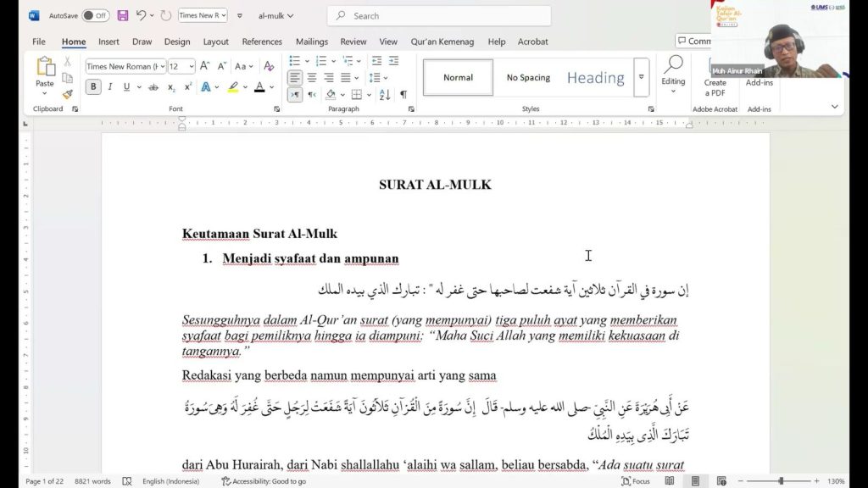Click the Editing button
This screenshot has width=868, height=488.
click(x=674, y=78)
